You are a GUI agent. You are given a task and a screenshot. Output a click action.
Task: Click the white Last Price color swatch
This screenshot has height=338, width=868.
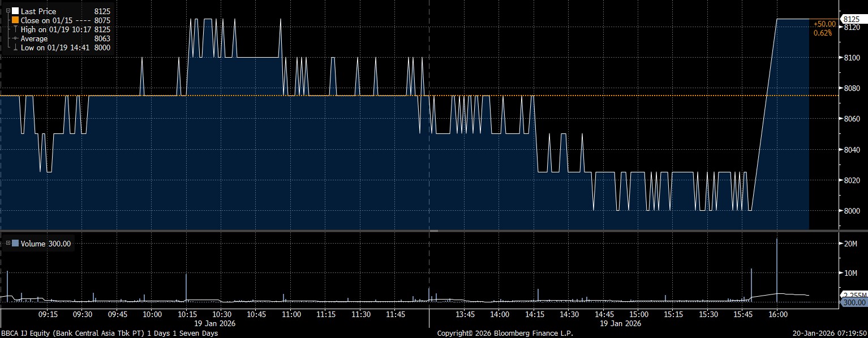click(15, 11)
